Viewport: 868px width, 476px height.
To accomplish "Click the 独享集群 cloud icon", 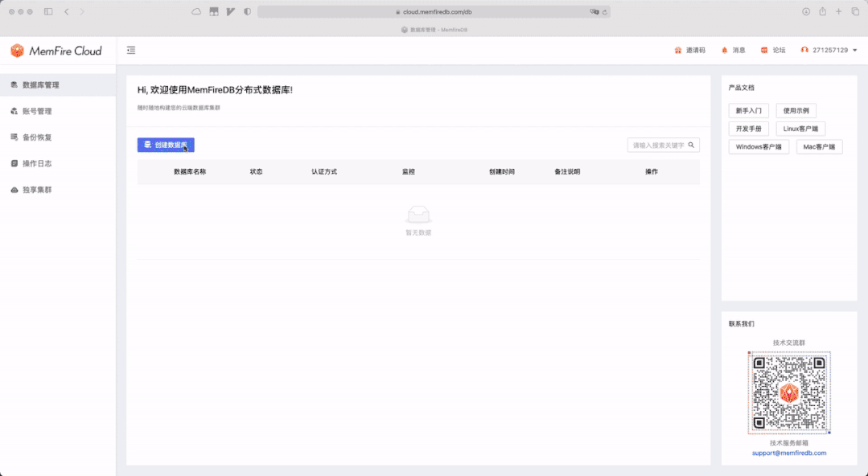I will 14,190.
